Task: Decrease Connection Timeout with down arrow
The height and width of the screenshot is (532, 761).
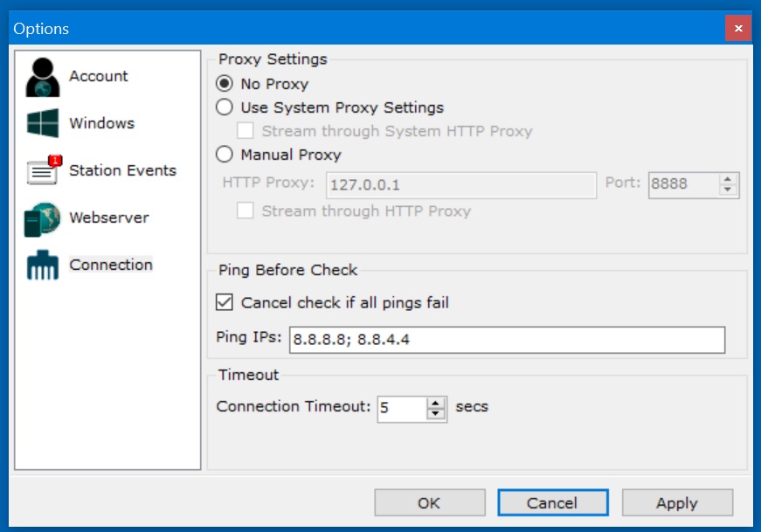Action: 436,413
